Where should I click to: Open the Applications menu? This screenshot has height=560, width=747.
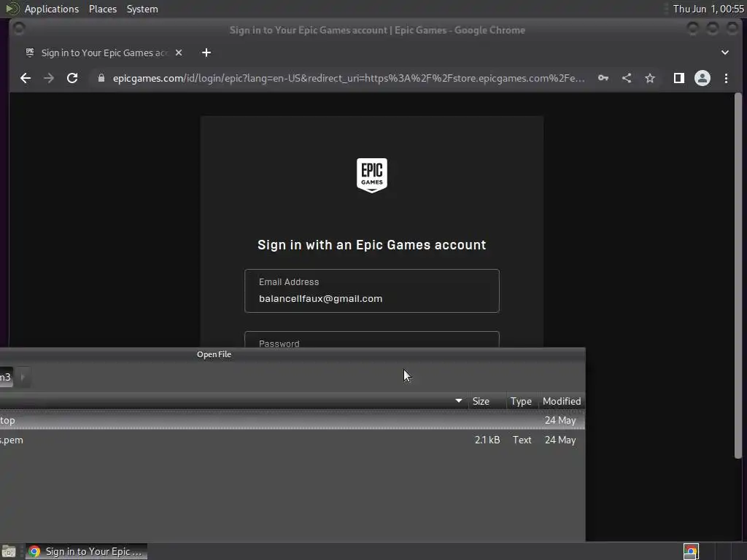(52, 9)
